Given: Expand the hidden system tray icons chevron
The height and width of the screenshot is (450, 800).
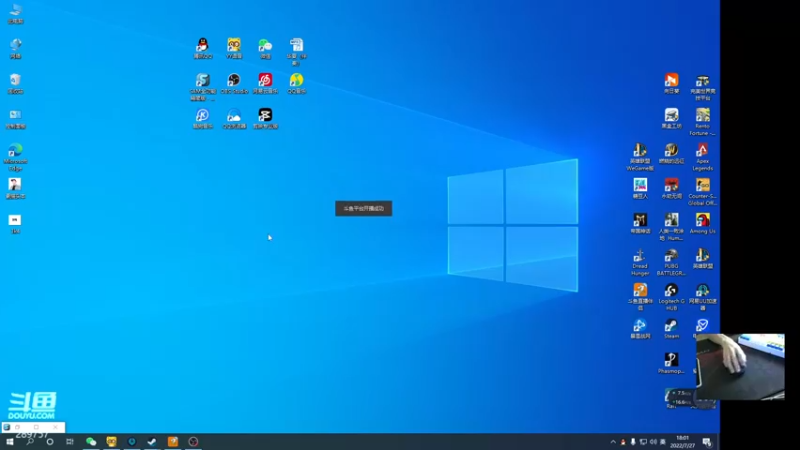Looking at the screenshot, I should pos(613,442).
